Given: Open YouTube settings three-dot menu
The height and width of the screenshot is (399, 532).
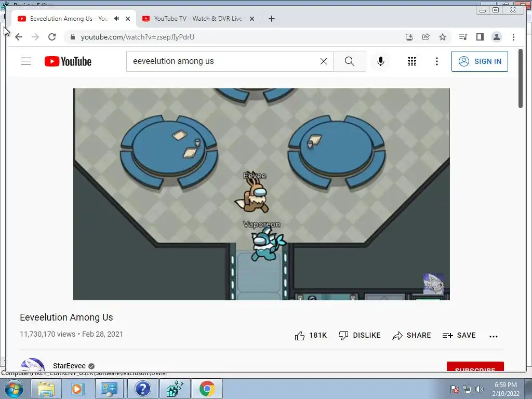Looking at the screenshot, I should 436,61.
